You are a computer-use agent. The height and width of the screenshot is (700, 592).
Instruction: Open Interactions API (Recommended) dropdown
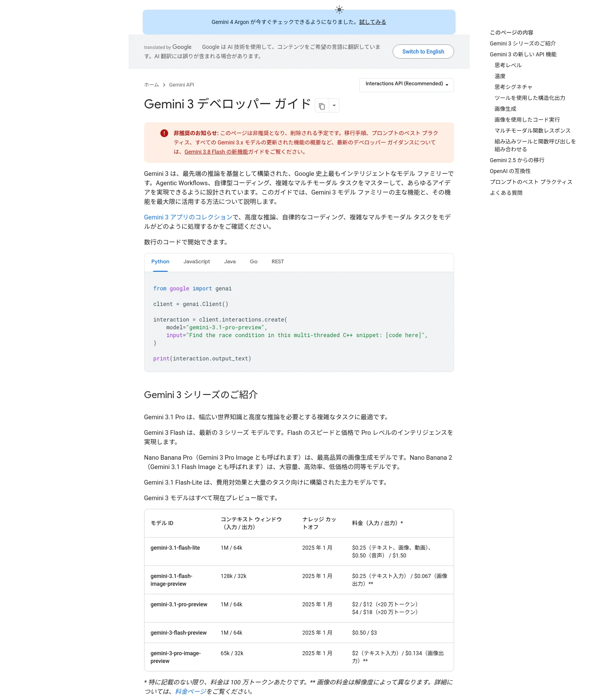406,85
